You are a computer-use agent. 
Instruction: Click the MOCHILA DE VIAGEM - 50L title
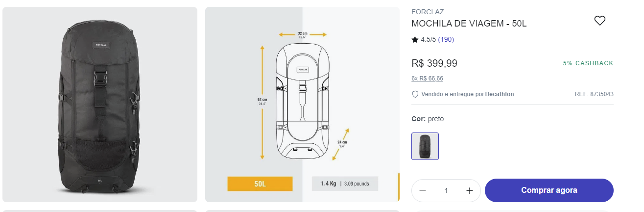coord(469,24)
